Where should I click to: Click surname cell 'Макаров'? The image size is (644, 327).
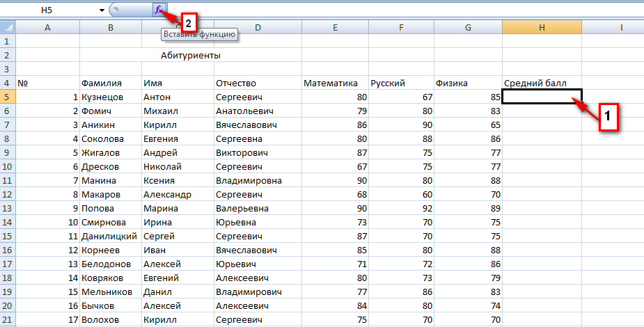click(111, 195)
